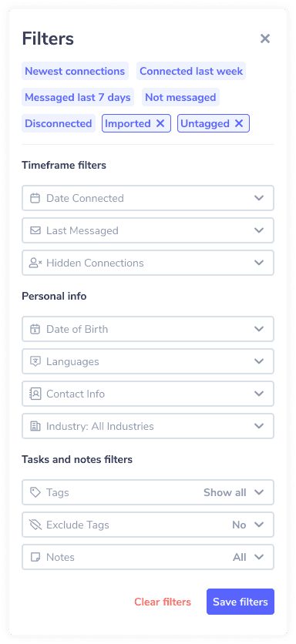Click the contact book icon in Contact Info

(x=35, y=394)
